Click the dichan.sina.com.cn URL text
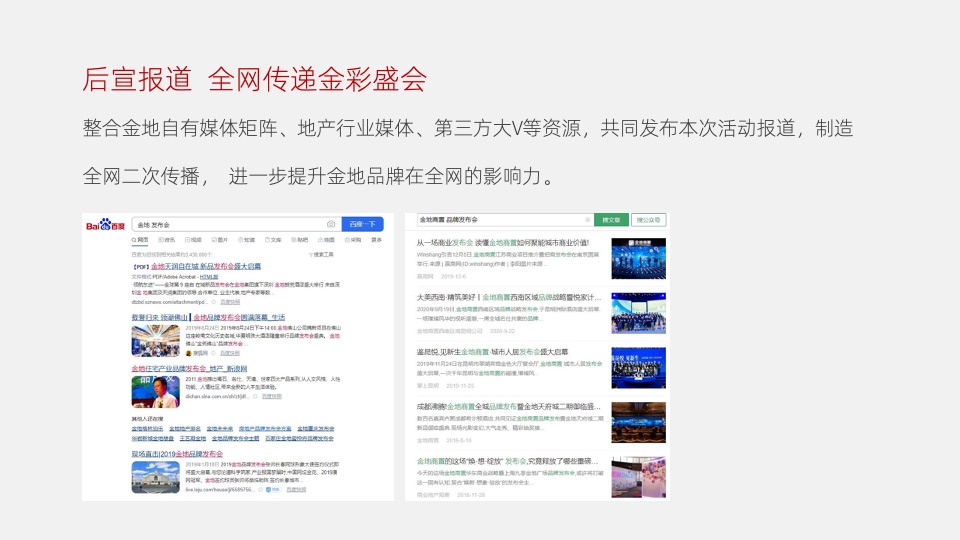The image size is (960, 540). pos(219,396)
